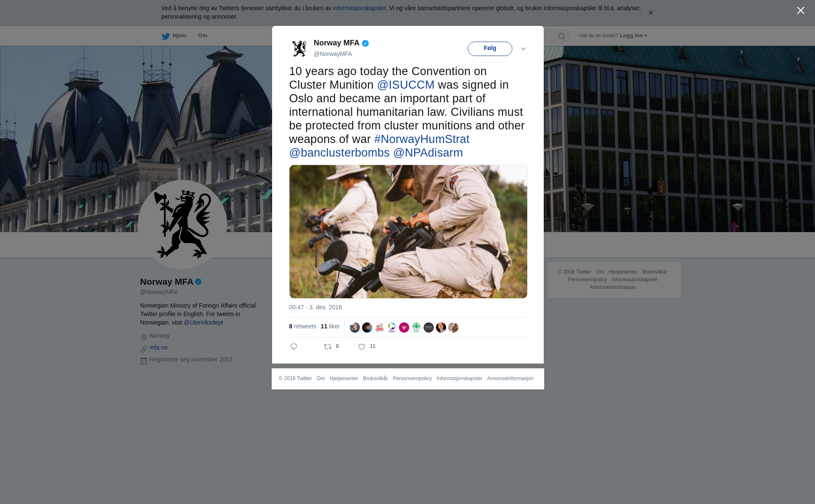This screenshot has height=504, width=815.
Task: Dismiss the cookie notice banner
Action: [x=650, y=13]
